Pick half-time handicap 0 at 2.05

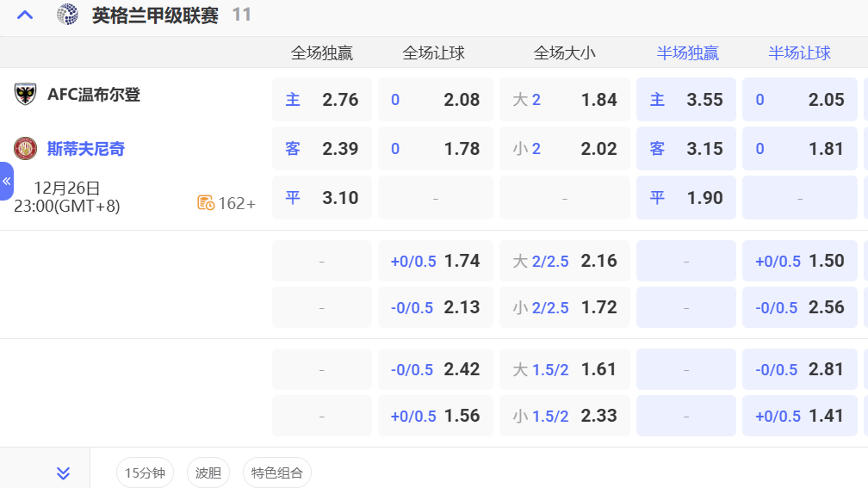point(799,100)
